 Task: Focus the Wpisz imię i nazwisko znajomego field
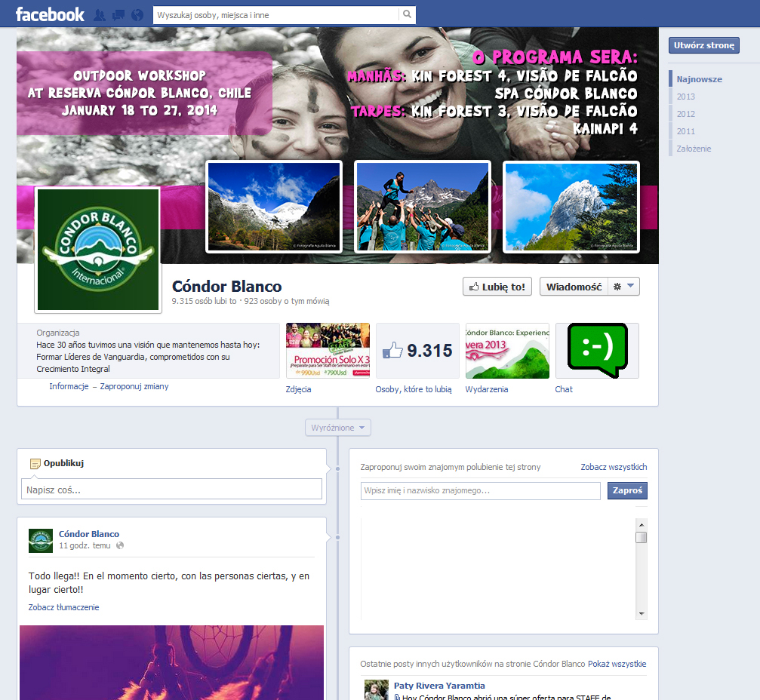[480, 491]
